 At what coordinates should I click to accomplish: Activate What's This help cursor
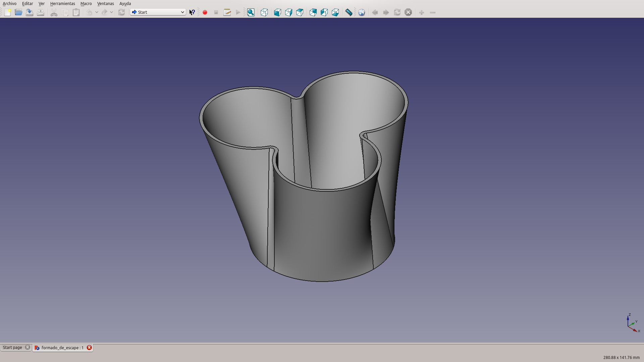pyautogui.click(x=192, y=12)
